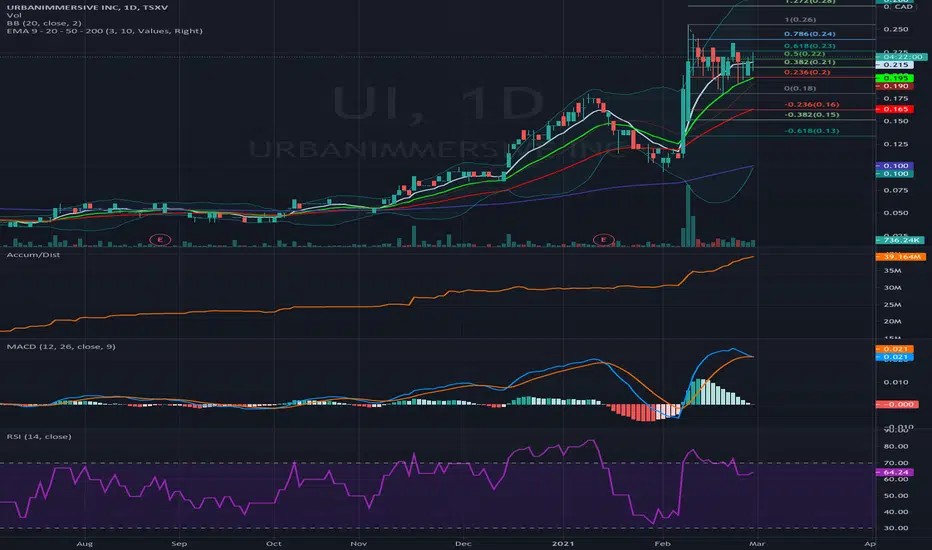Open the earnings marker E below September

(x=160, y=240)
